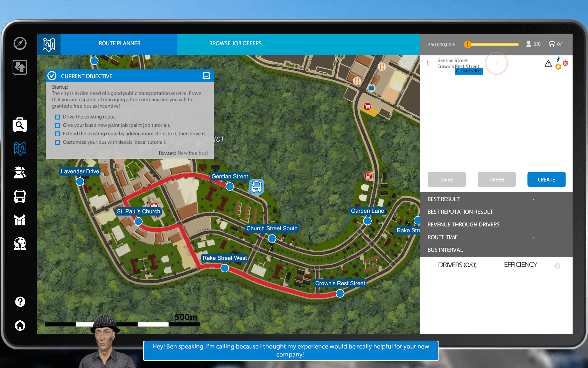
Task: Open the help question mark icon
Action: tap(20, 301)
